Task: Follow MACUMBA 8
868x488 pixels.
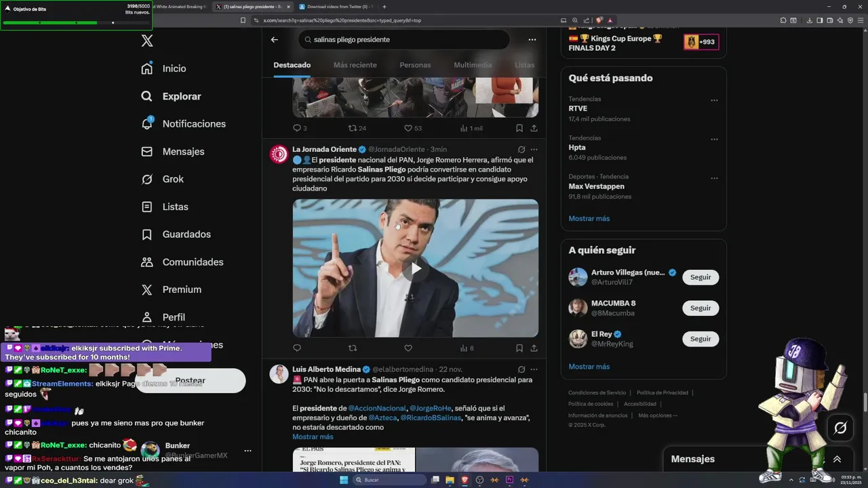Action: click(x=701, y=308)
